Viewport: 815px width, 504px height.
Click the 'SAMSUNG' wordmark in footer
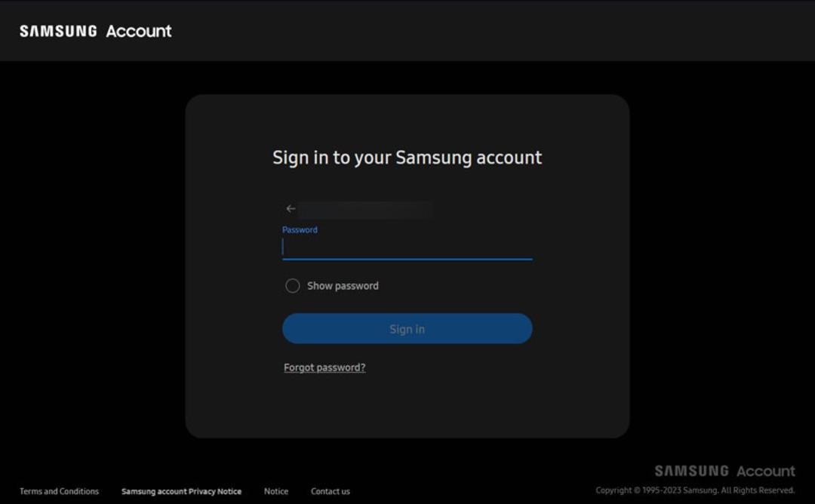click(x=691, y=471)
